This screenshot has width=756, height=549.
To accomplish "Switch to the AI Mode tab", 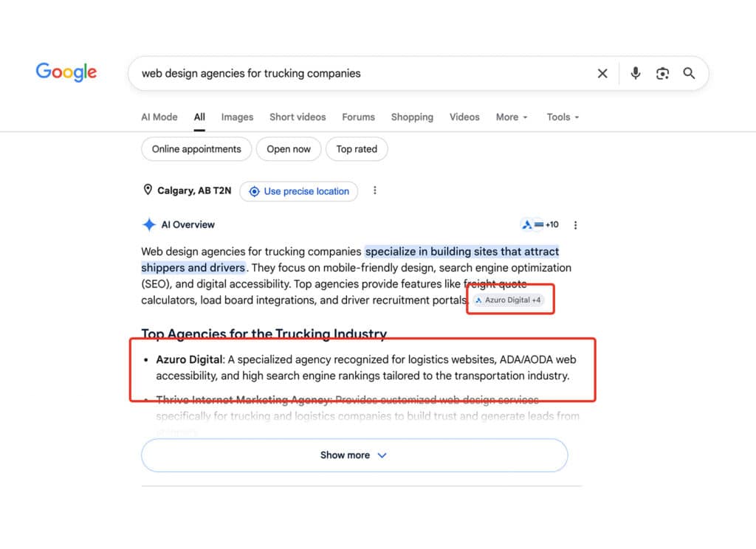I will (159, 117).
